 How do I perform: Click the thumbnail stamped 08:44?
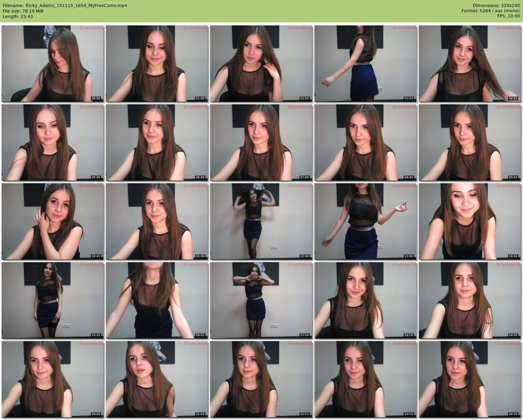(365, 142)
